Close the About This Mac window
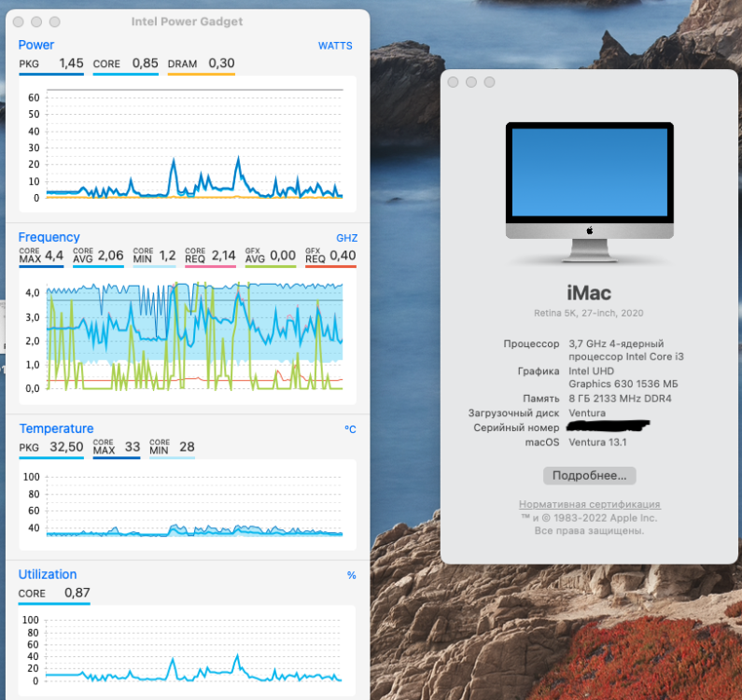This screenshot has height=700, width=742. 453,82
